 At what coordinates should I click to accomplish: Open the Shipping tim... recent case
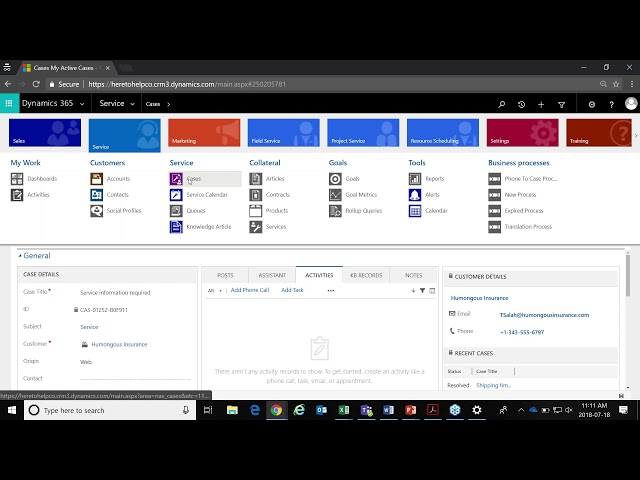(493, 385)
